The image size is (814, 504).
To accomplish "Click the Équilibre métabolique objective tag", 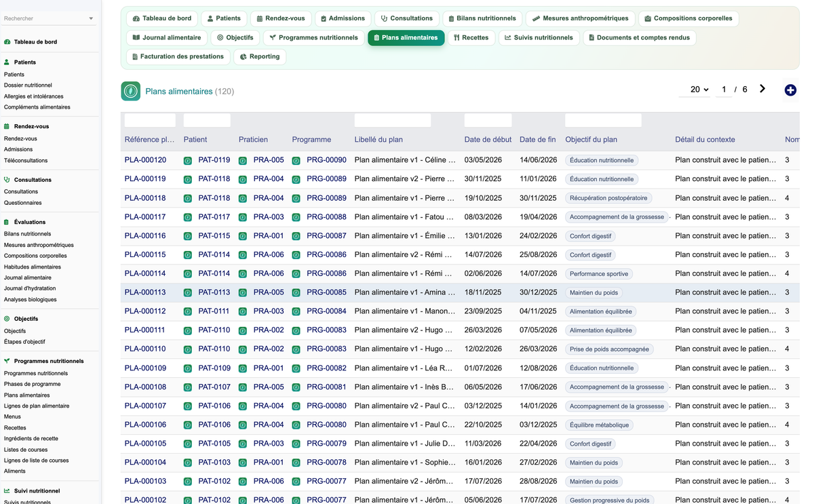I will [599, 425].
